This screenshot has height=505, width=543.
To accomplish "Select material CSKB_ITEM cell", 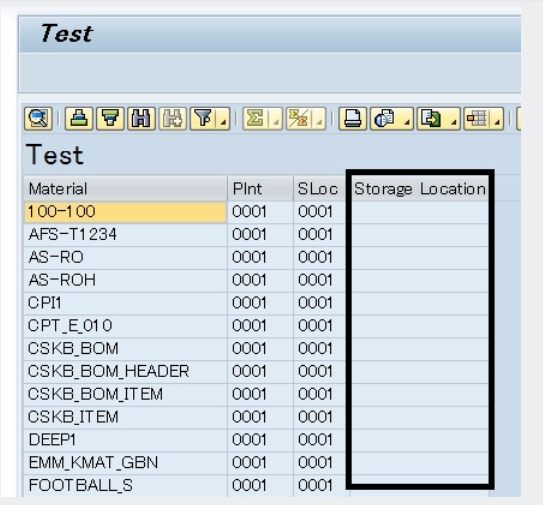I will tap(125, 417).
